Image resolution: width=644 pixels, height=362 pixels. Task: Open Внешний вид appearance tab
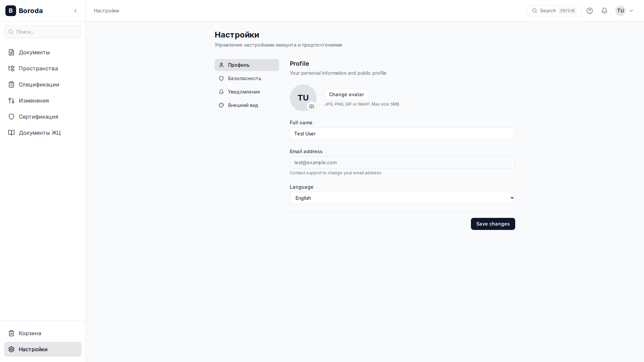click(243, 105)
